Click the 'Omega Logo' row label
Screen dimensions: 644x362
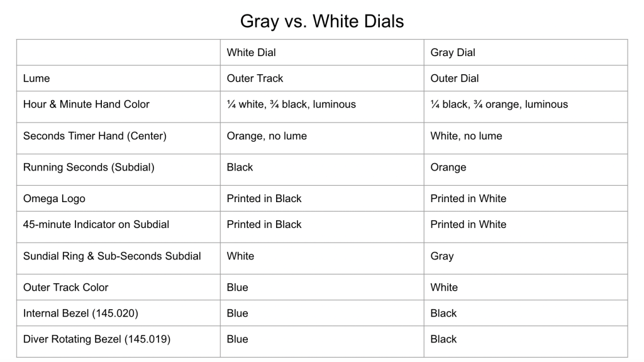[x=54, y=199]
